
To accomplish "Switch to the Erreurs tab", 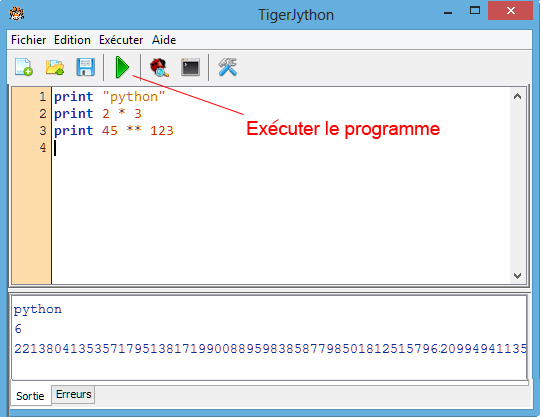I will coord(73,394).
